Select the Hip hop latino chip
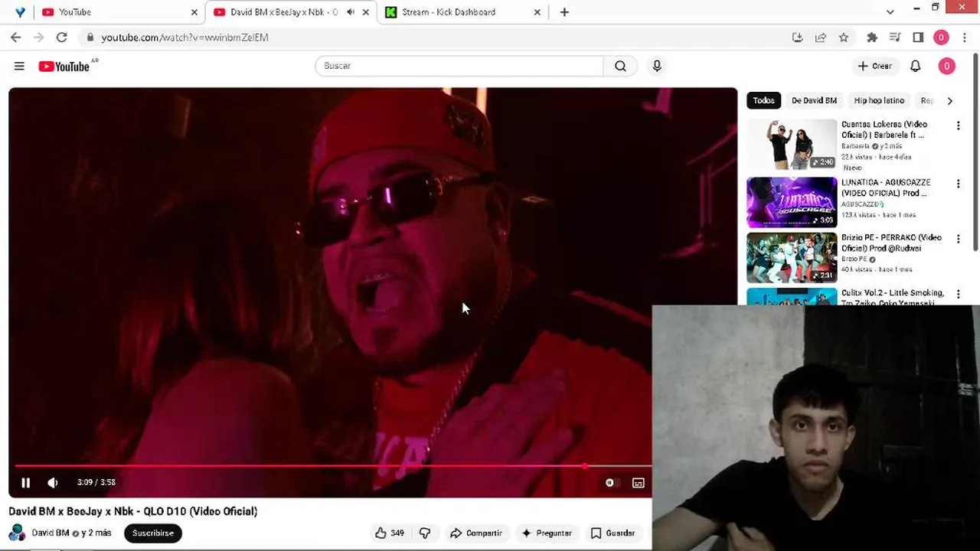The image size is (980, 551). pyautogui.click(x=879, y=100)
